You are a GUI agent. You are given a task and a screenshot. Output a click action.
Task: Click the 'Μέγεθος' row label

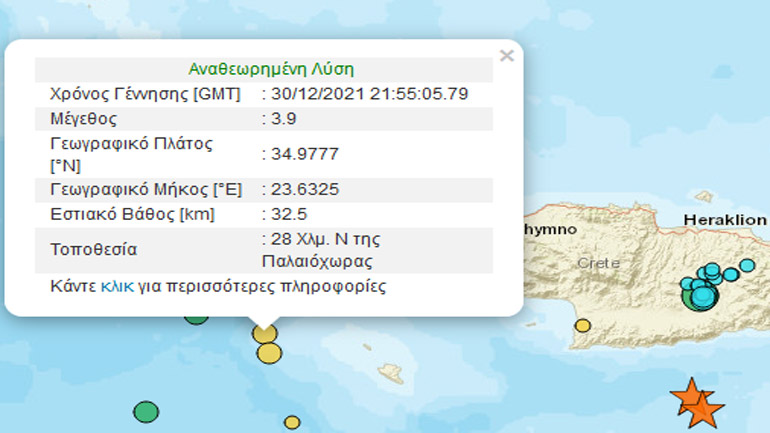(x=83, y=119)
